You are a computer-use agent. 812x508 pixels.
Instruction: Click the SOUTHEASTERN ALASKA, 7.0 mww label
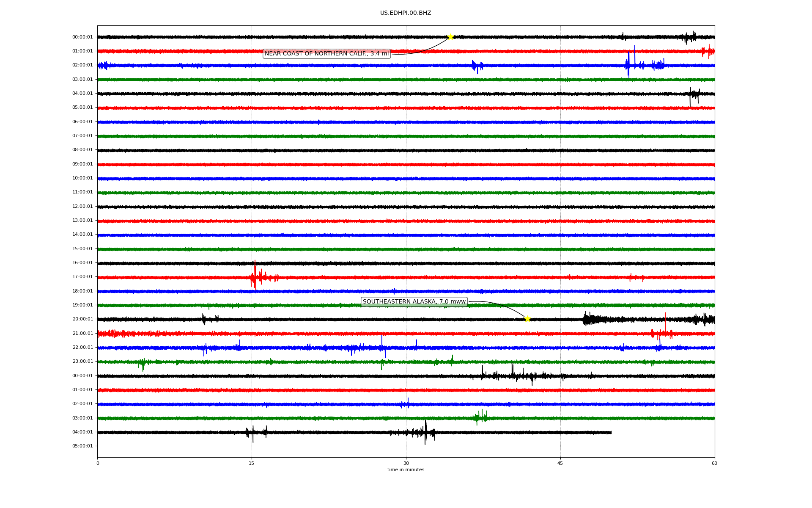tap(414, 302)
